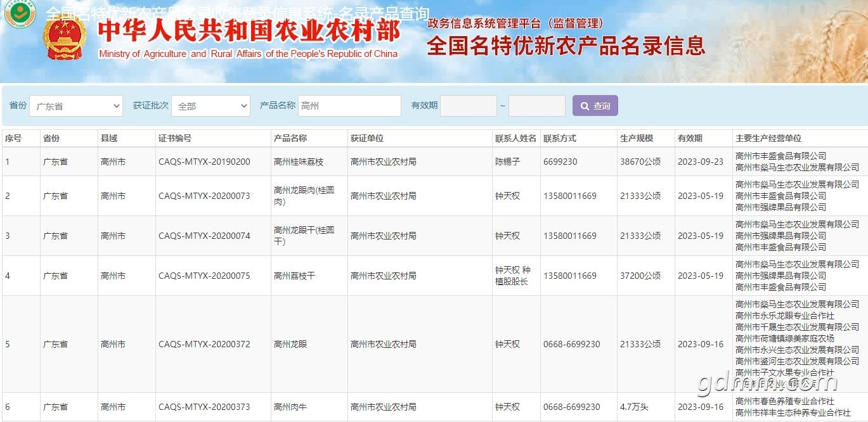
Task: Click the green CAQS logo icon
Action: pos(20,15)
